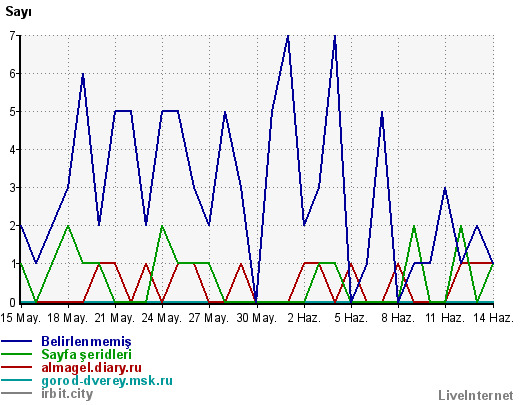Click the 21 May. x-axis label

pyautogui.click(x=115, y=318)
